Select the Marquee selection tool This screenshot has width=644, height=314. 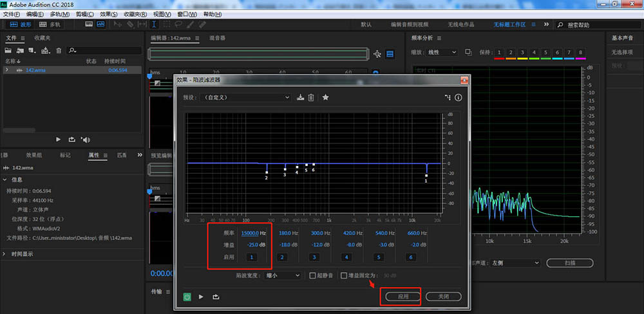(166, 24)
